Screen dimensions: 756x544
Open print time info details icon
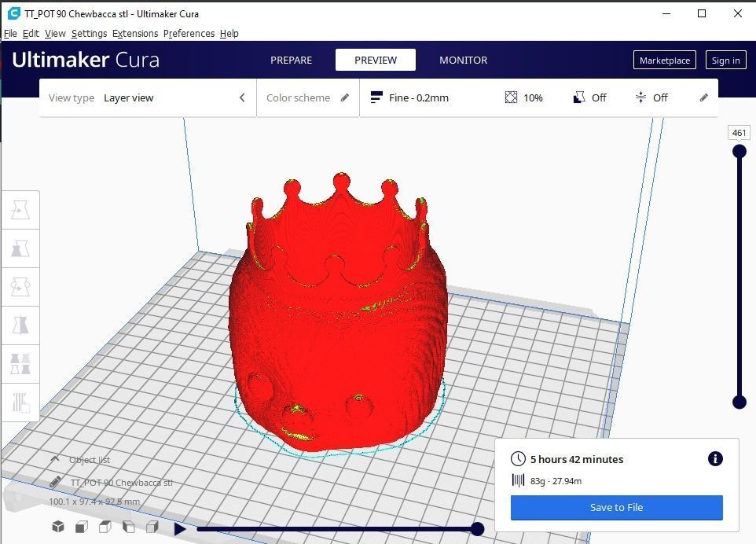[x=715, y=458]
